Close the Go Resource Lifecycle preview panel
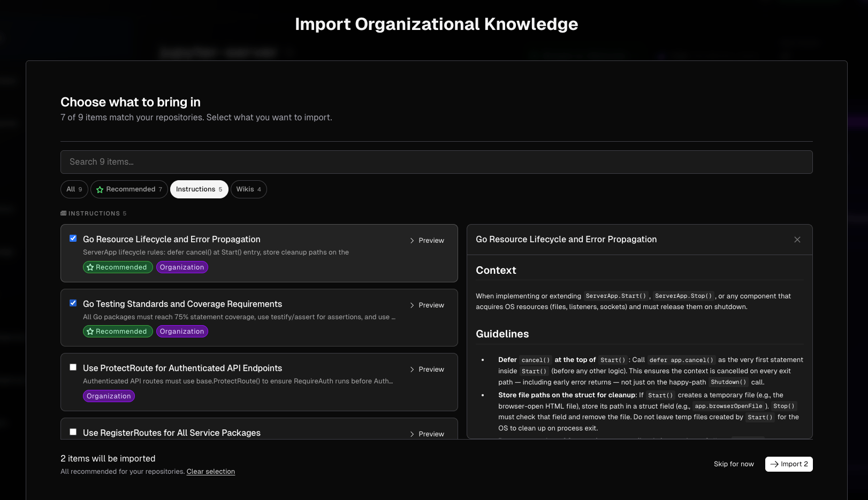The width and height of the screenshot is (868, 500). [x=797, y=240]
